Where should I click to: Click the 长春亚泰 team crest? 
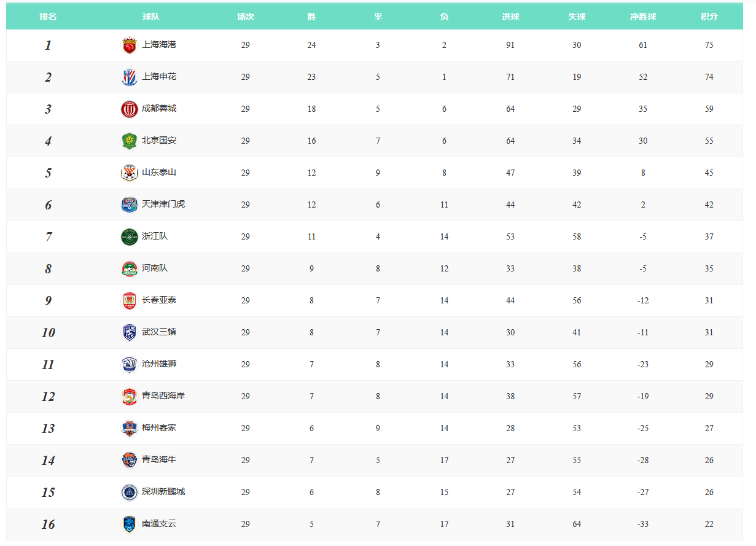click(129, 301)
